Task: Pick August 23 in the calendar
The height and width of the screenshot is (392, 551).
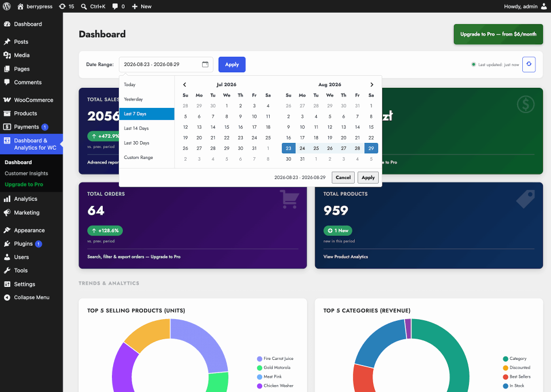Action: click(x=289, y=148)
